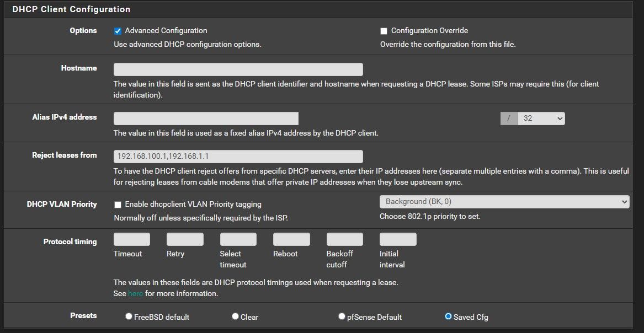Click the Timeout timing field
Screen dimensions: 644x333
[x=132, y=239]
